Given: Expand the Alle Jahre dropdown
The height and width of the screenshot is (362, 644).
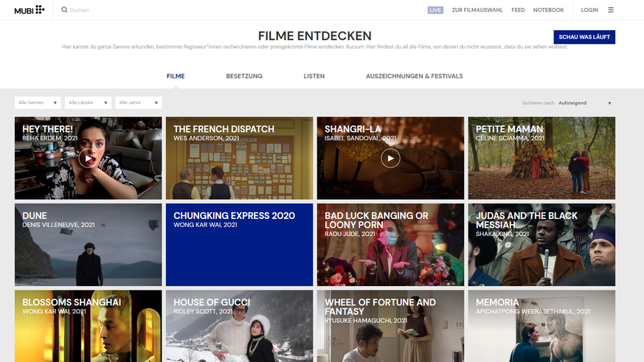Looking at the screenshot, I should (x=139, y=102).
